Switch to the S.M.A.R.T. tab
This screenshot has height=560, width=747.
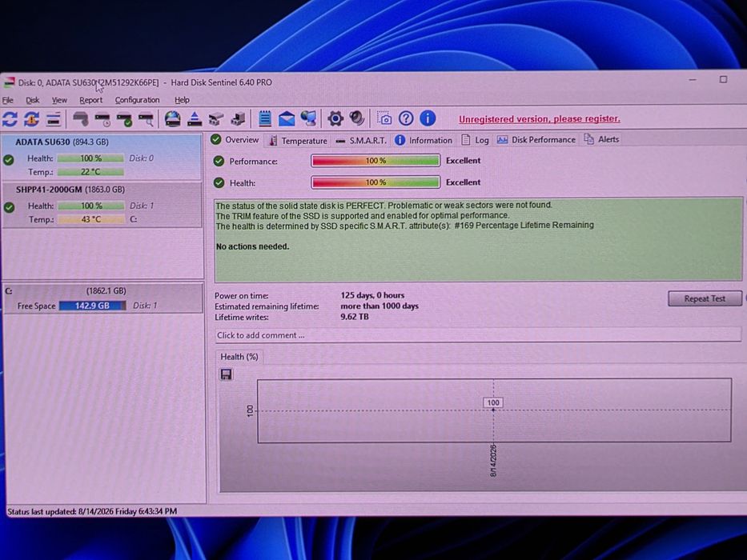360,141
